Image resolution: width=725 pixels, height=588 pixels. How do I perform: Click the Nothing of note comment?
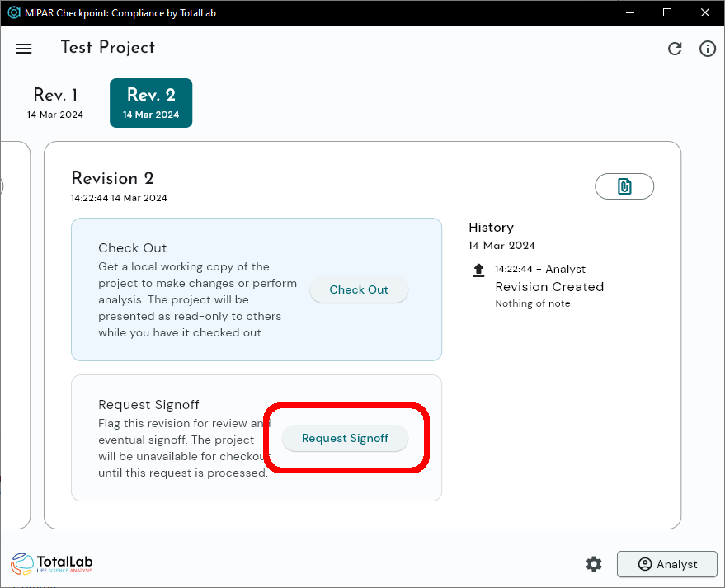533,303
